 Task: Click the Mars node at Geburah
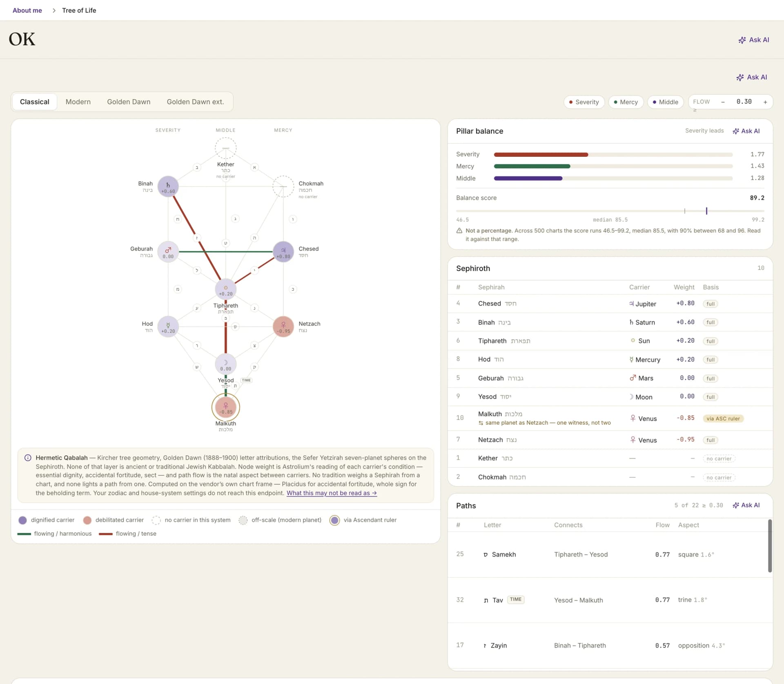pyautogui.click(x=168, y=252)
